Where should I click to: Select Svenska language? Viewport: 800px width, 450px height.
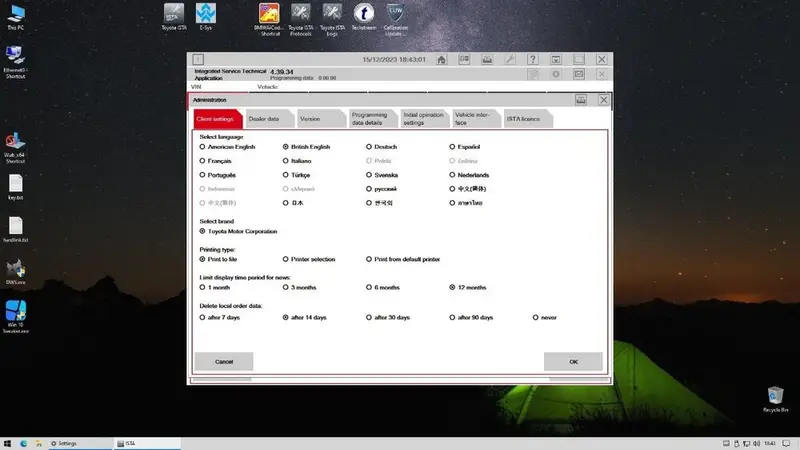[x=369, y=175]
